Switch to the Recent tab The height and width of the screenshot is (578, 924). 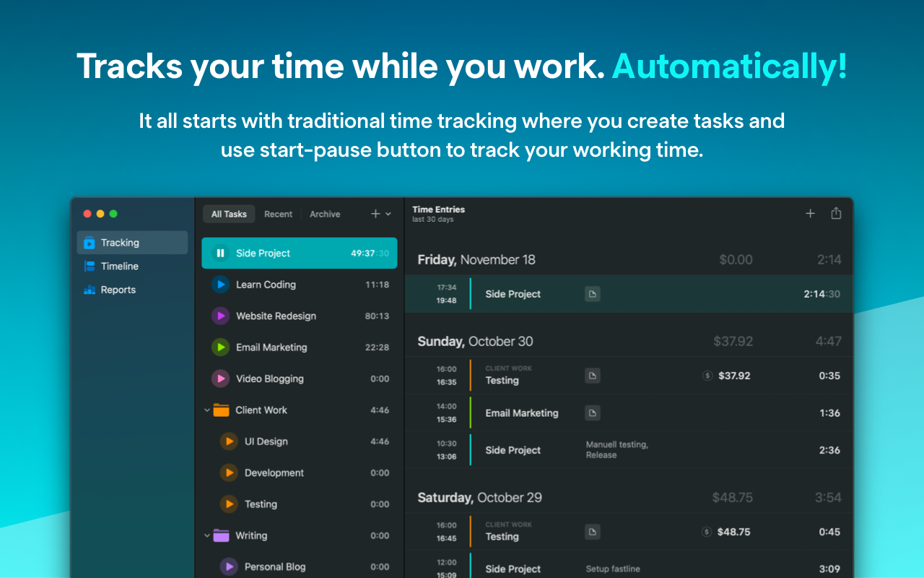pyautogui.click(x=278, y=214)
